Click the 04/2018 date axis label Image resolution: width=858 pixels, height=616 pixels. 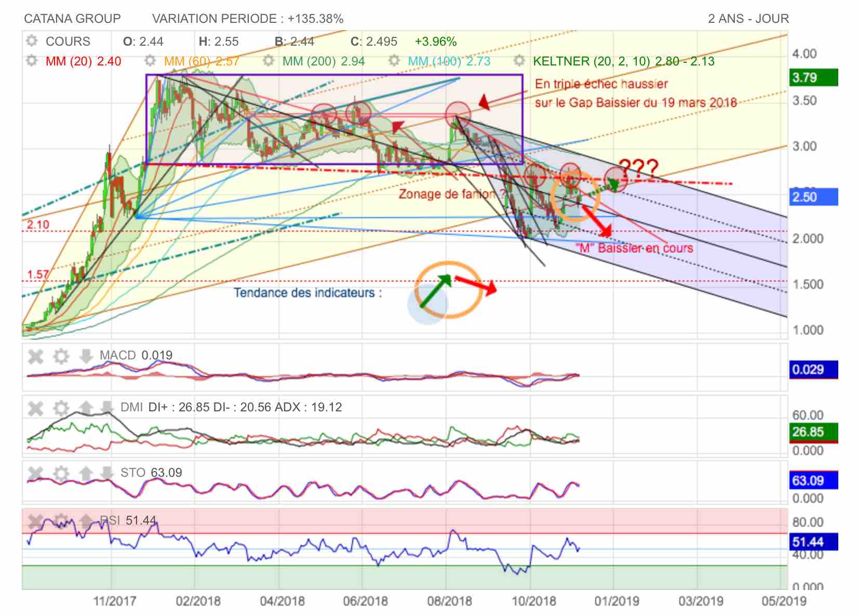(x=282, y=601)
